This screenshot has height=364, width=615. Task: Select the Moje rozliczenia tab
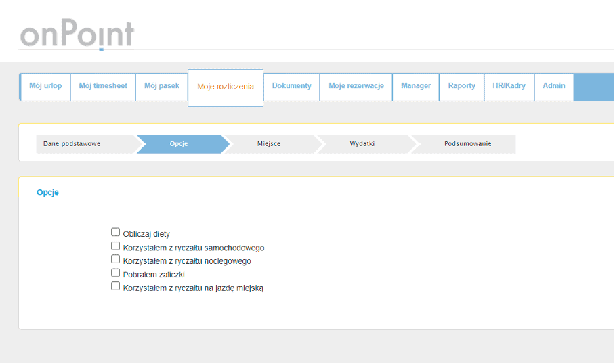click(226, 87)
